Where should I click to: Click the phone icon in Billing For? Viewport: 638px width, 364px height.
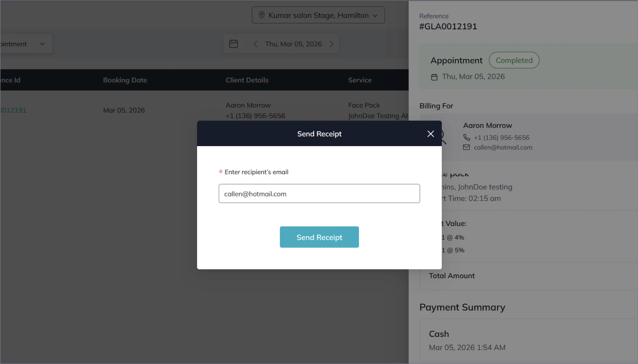click(466, 137)
